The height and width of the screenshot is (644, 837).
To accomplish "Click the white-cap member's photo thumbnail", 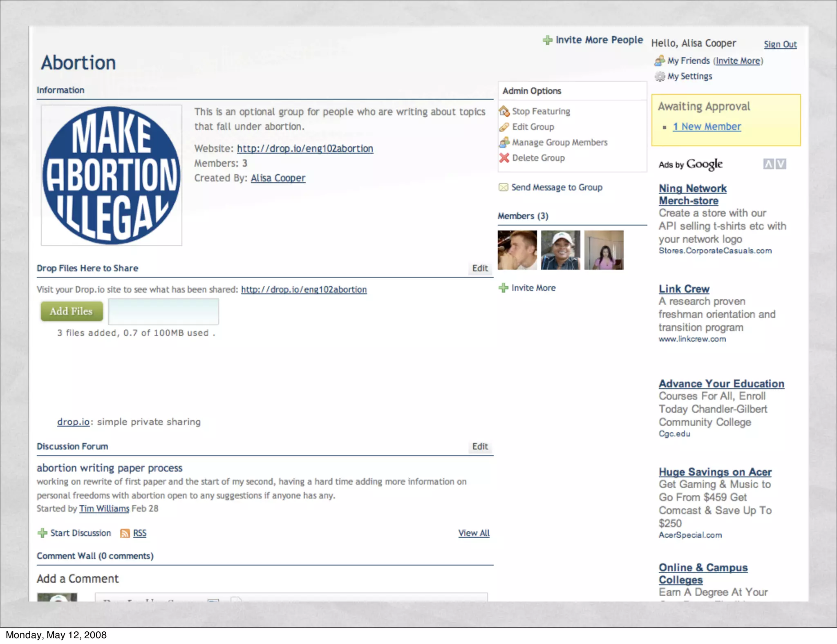I will tap(560, 250).
